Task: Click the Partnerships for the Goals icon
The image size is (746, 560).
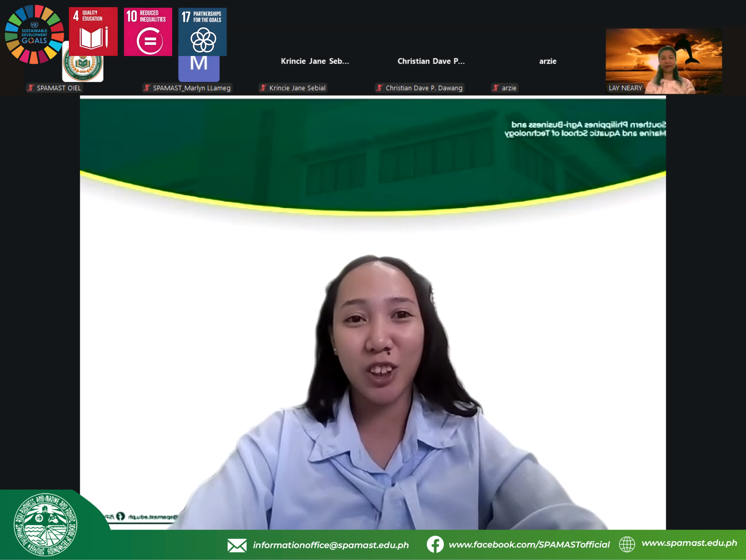Action: tap(202, 32)
